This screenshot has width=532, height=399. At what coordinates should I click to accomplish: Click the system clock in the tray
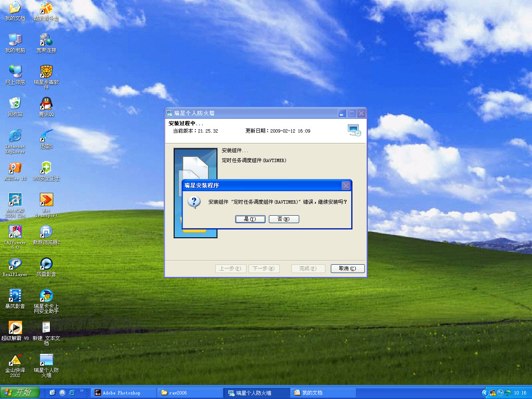pos(520,393)
